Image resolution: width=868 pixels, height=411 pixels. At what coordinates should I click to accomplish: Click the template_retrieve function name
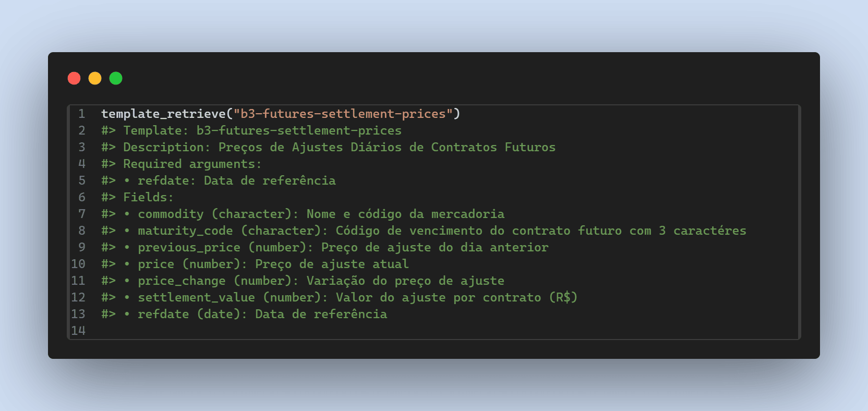point(163,114)
